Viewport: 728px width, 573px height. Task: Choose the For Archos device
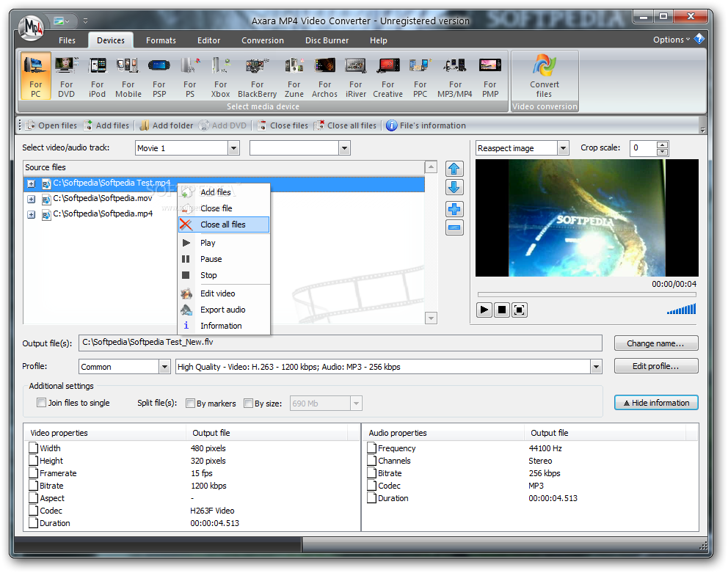coord(324,76)
